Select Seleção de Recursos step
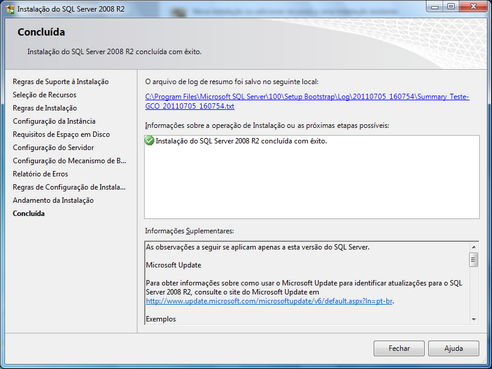The image size is (492, 369). (x=44, y=95)
